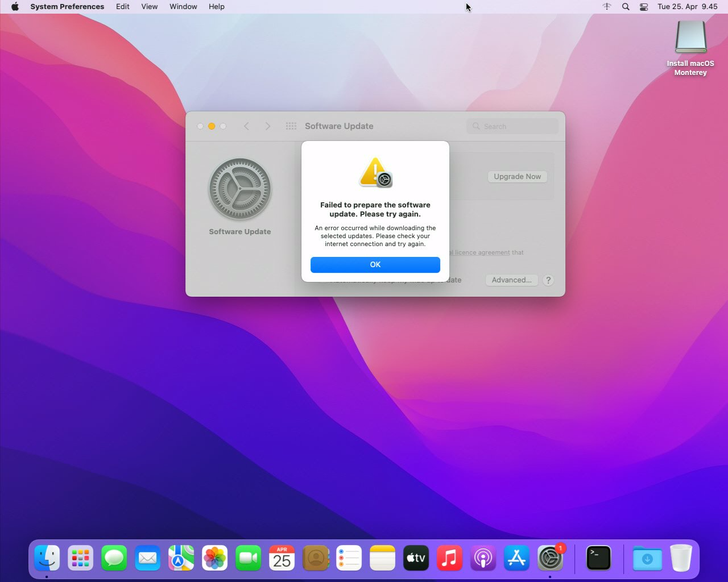Image resolution: width=728 pixels, height=582 pixels.
Task: Open Notes from the Dock
Action: coord(382,558)
